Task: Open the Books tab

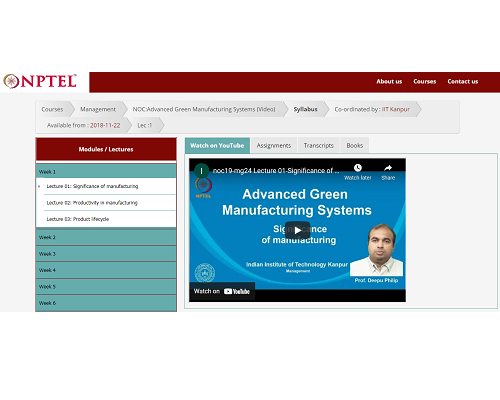Action: click(x=355, y=145)
